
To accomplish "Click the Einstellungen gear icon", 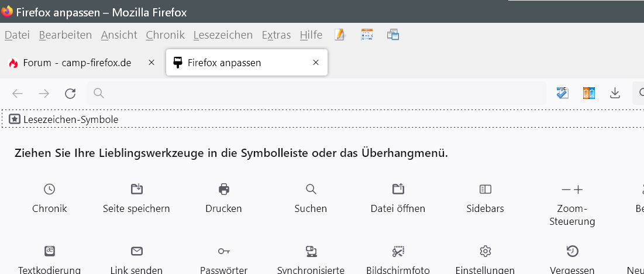I will coord(485,251).
